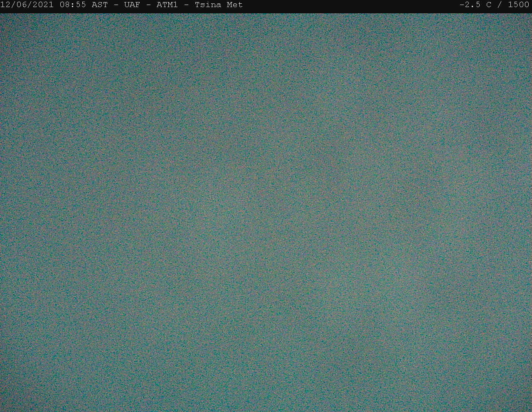The image size is (532, 412).
Task: Click the Tsina Met station name
Action: click(x=219, y=5)
